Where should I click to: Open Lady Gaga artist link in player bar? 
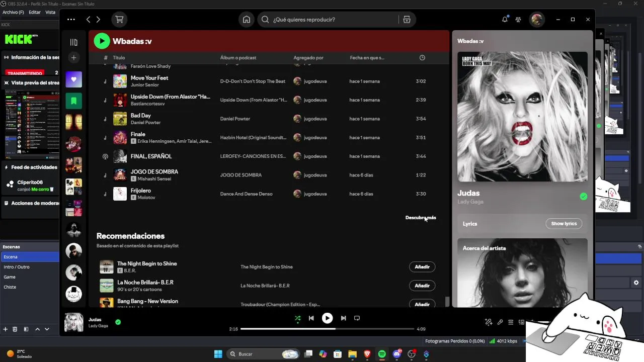point(98,326)
